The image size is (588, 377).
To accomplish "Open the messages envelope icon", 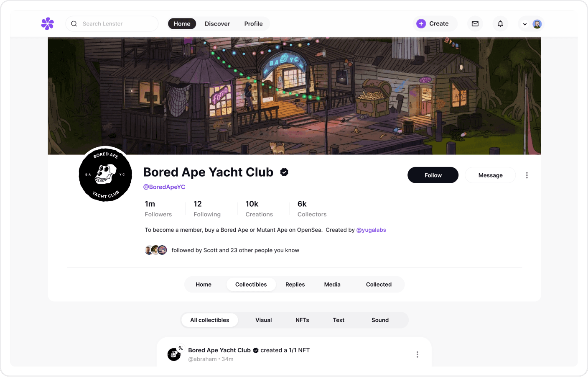I will pyautogui.click(x=475, y=24).
